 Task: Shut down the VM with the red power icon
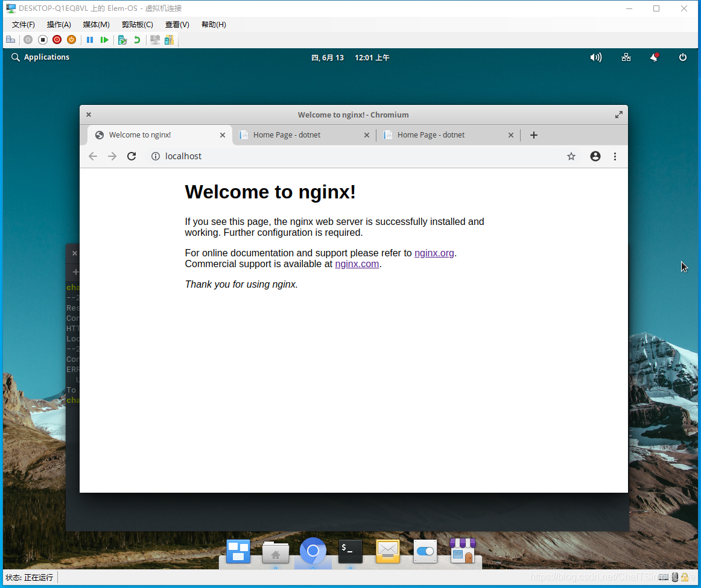(57, 40)
